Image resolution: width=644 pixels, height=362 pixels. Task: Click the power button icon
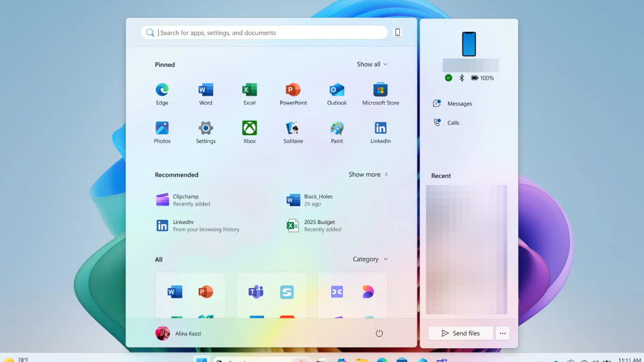379,333
